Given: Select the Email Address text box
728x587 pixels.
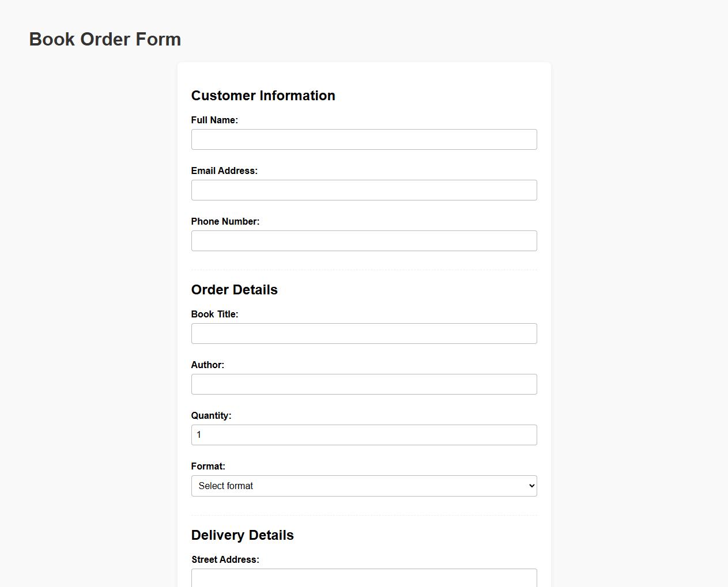Looking at the screenshot, I should pyautogui.click(x=364, y=190).
